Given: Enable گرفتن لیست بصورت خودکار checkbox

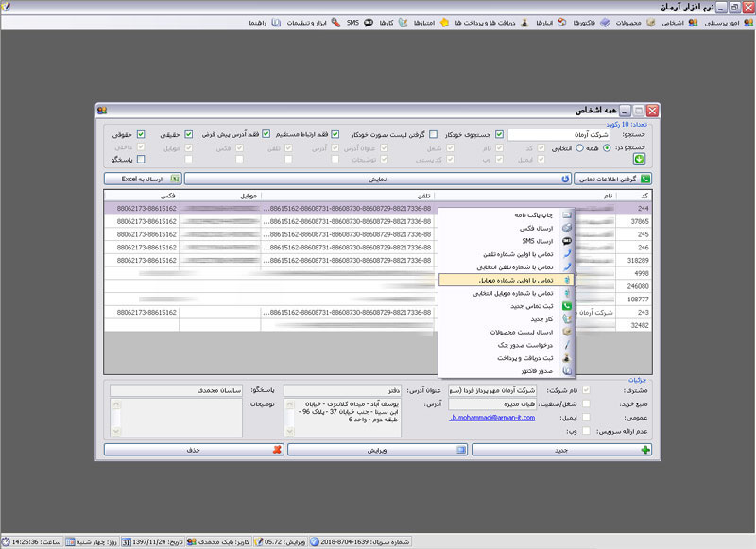Looking at the screenshot, I should coord(434,134).
